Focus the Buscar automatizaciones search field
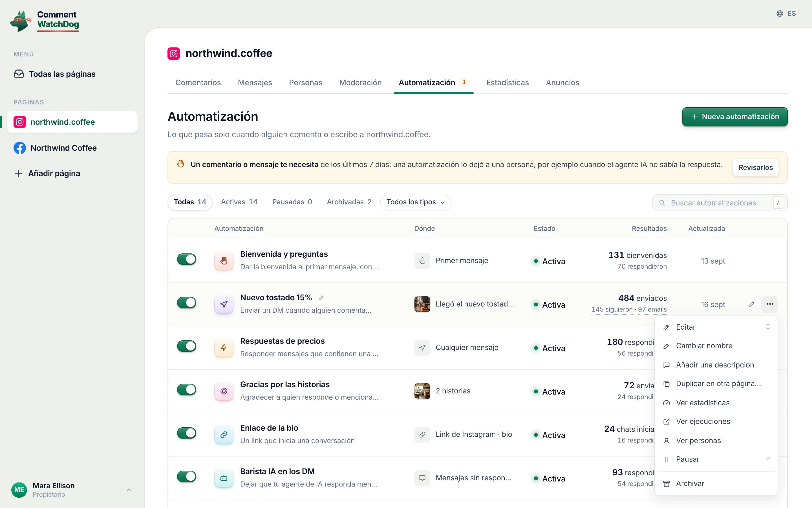 [720, 203]
